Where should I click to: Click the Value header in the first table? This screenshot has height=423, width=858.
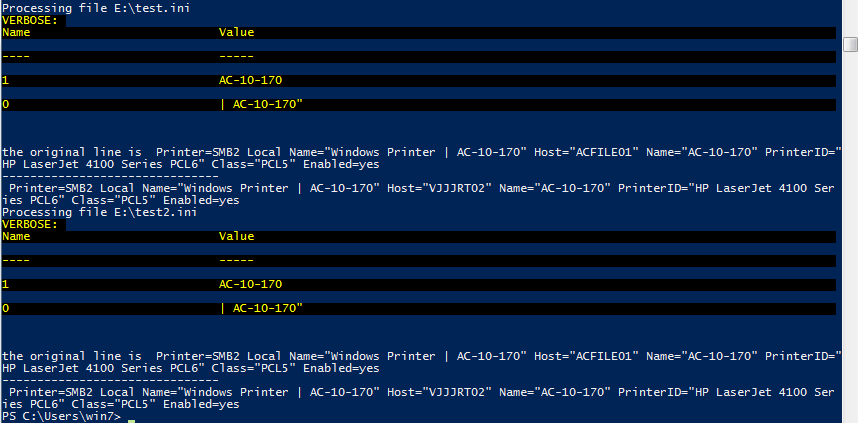[x=236, y=32]
